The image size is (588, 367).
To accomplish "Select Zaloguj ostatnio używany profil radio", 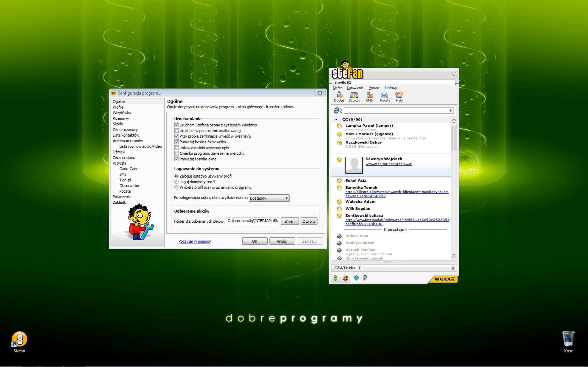I will coord(176,176).
